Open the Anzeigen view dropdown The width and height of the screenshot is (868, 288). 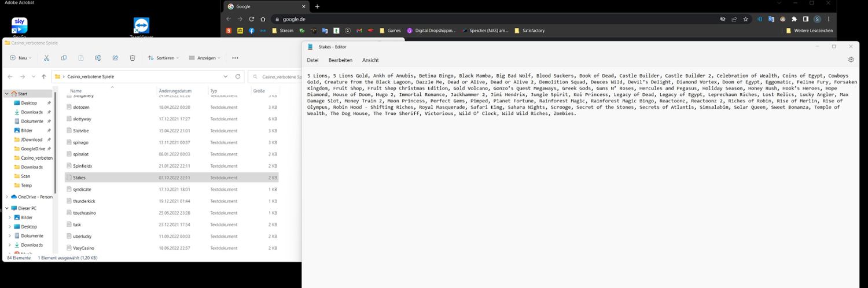pyautogui.click(x=209, y=58)
